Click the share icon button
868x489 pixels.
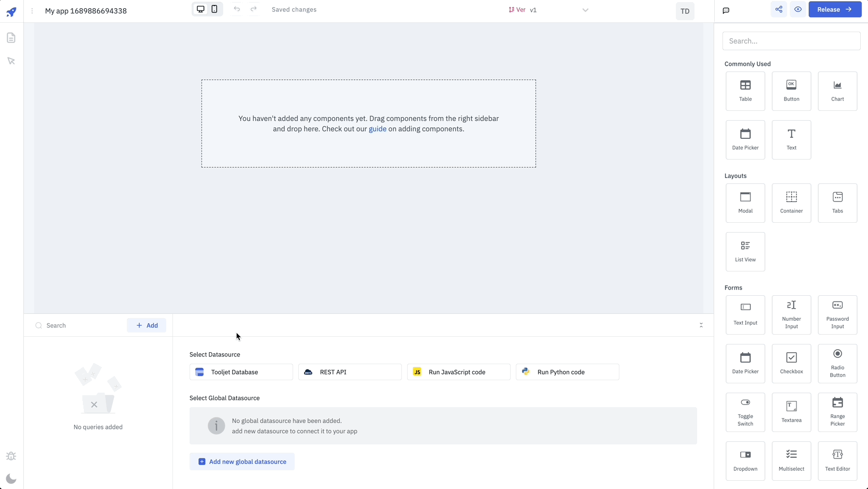coord(779,9)
